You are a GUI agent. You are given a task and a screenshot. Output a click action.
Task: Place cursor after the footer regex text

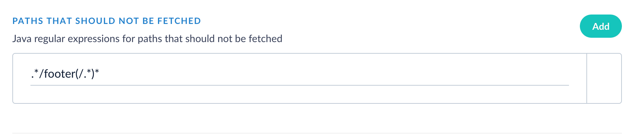click(x=100, y=74)
